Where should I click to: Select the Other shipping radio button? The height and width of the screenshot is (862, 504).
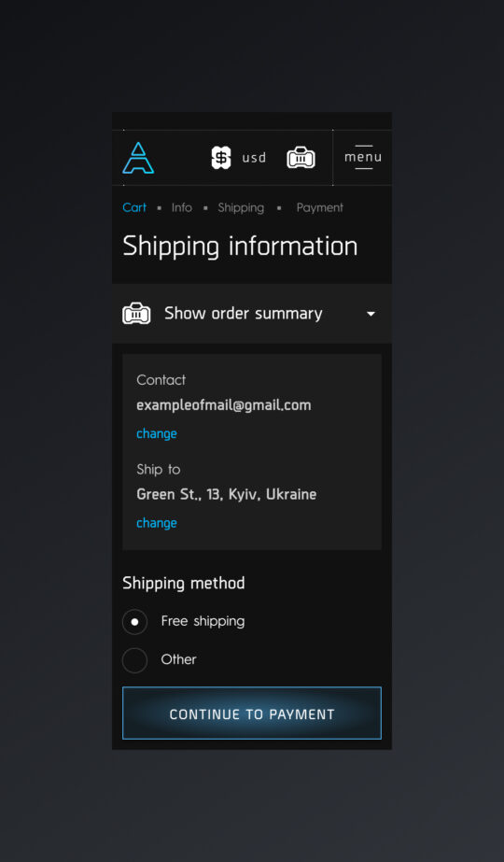[x=134, y=660]
